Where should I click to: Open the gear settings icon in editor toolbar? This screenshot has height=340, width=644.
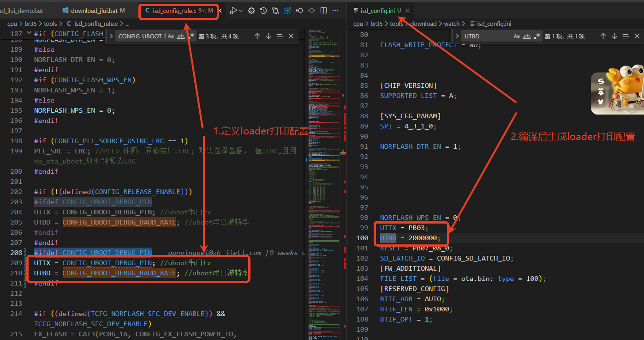pos(251,10)
